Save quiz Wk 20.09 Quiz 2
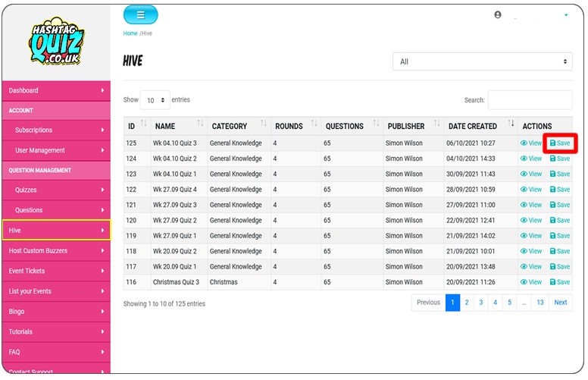Viewport: 588px width, 380px height. (560, 251)
